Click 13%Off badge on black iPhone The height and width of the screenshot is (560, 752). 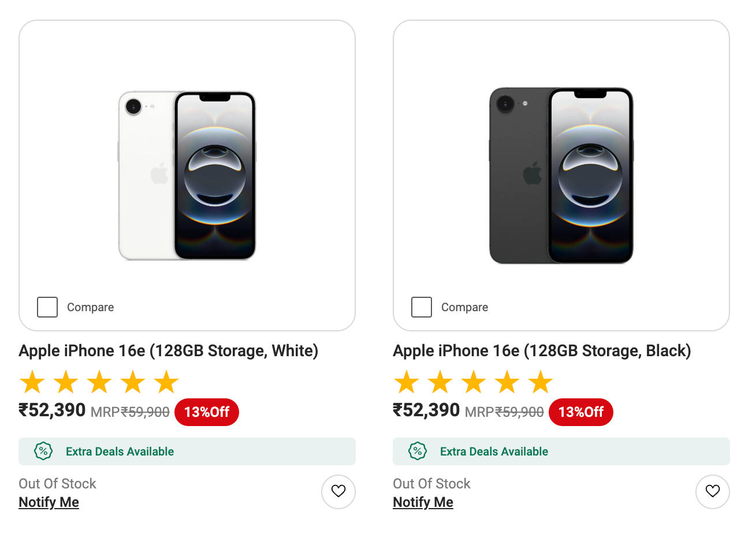point(581,412)
